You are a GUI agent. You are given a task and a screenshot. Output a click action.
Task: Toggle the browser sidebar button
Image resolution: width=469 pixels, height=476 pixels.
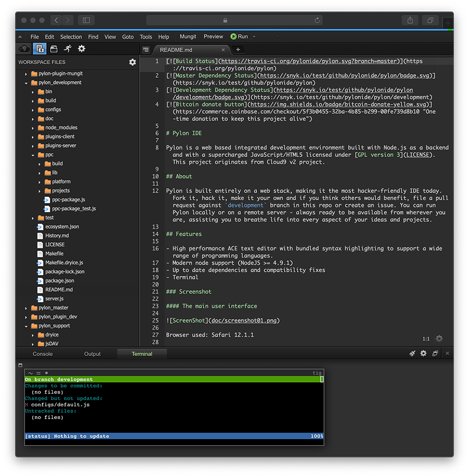(87, 20)
